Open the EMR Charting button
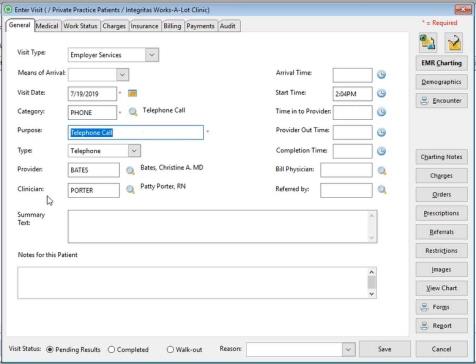 click(x=442, y=63)
